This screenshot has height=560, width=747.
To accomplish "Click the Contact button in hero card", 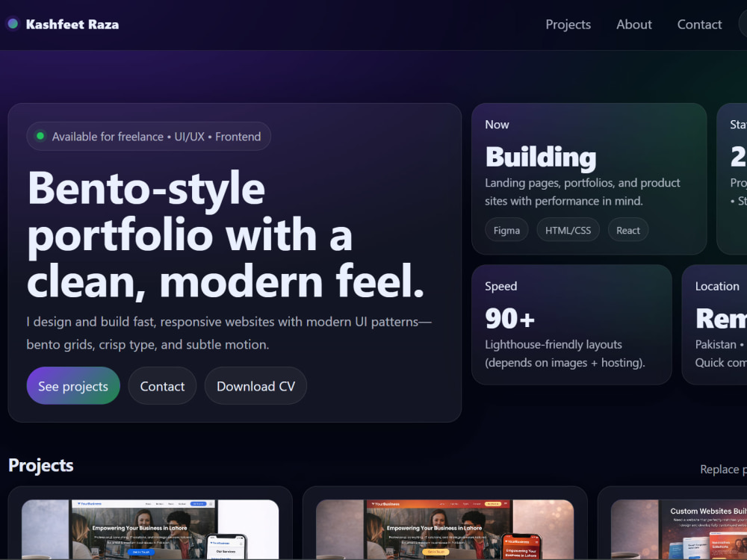I will click(x=162, y=386).
